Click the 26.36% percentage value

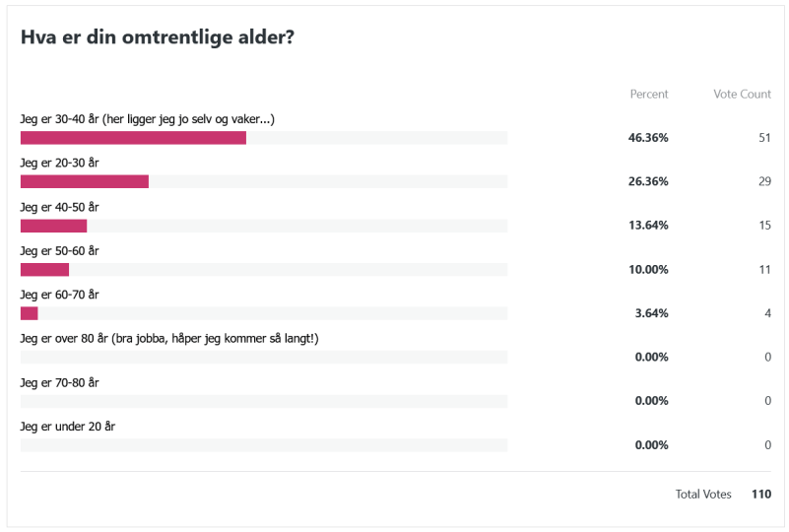(648, 181)
